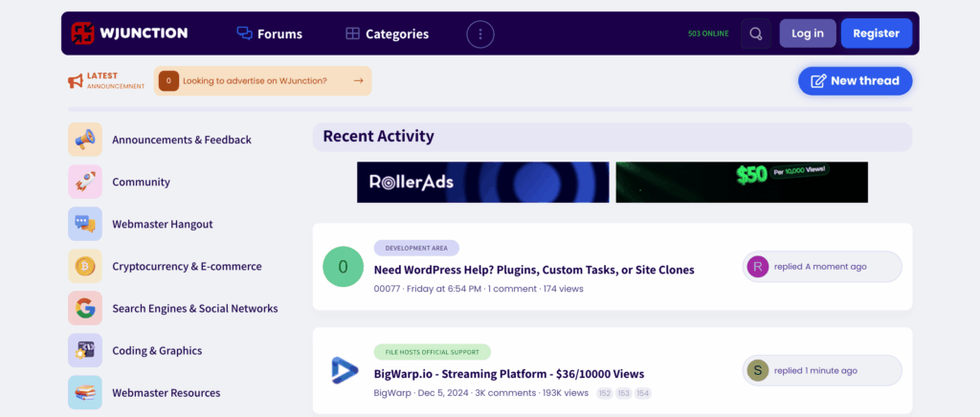Click the 503 Online indicator
980x417 pixels.
tap(708, 33)
